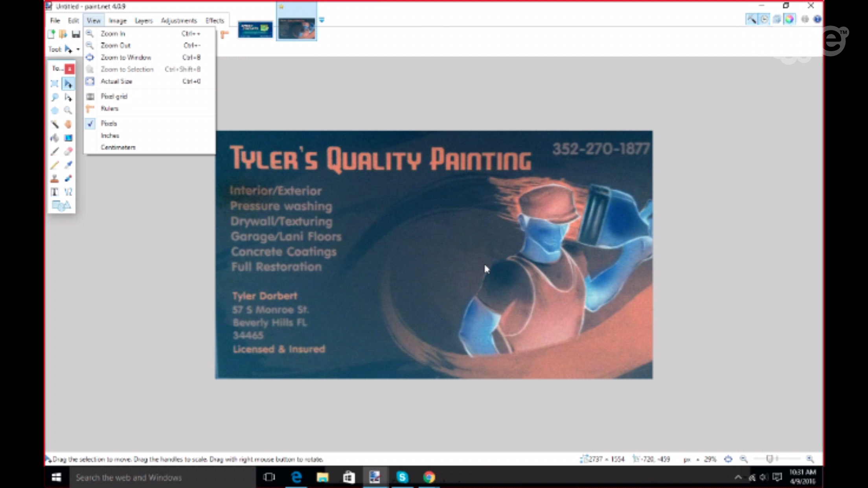
Task: Click the zoom slider in status bar
Action: click(x=769, y=459)
